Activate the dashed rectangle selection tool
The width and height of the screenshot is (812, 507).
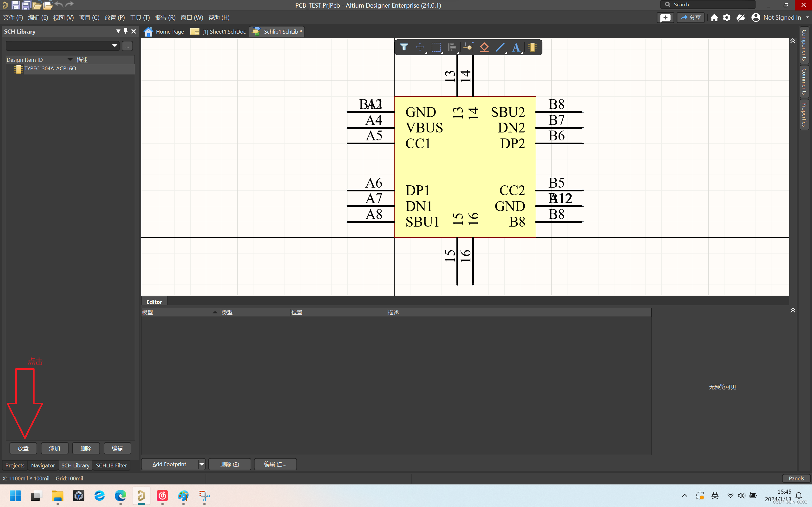436,47
